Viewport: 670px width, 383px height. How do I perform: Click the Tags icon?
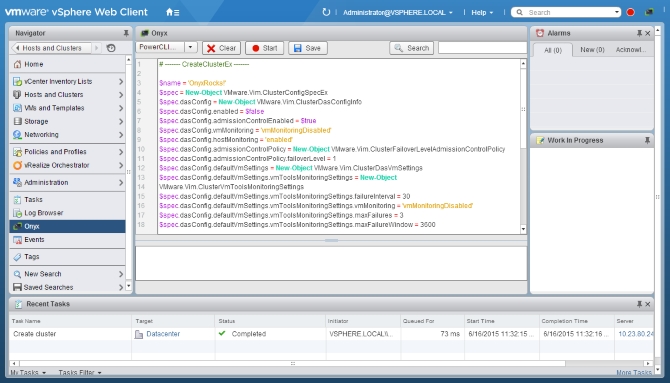tap(17, 257)
